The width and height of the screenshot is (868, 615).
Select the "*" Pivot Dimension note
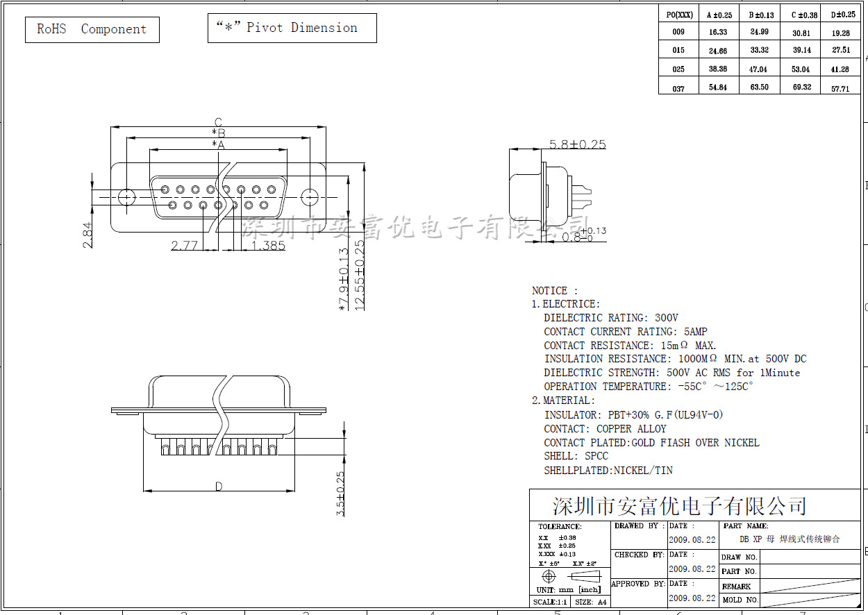pyautogui.click(x=292, y=28)
